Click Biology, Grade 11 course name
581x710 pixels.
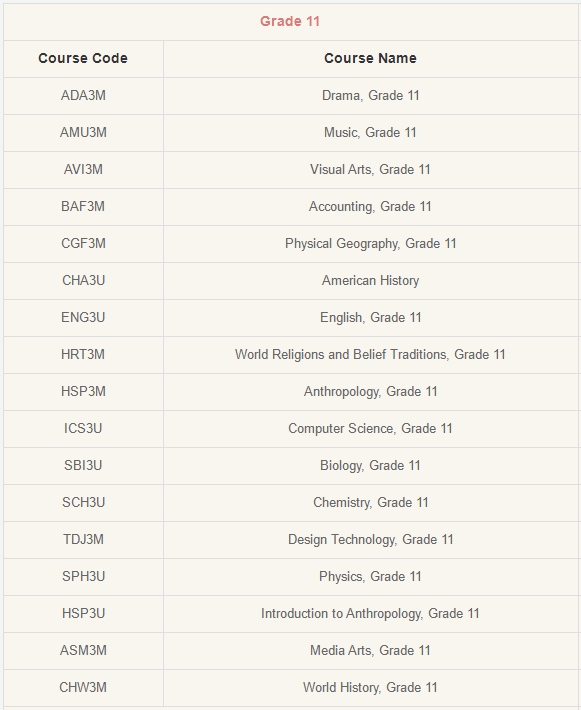pyautogui.click(x=370, y=465)
